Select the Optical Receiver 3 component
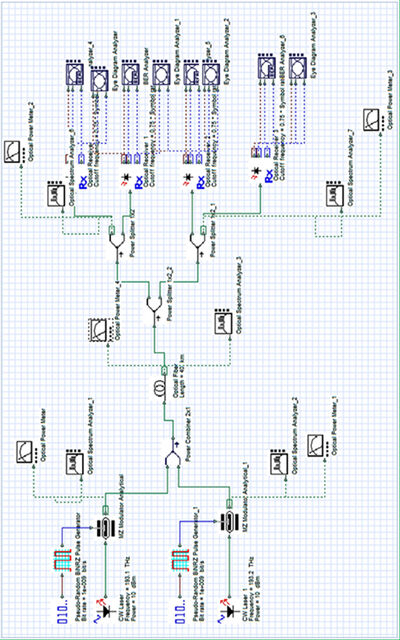The width and height of the screenshot is (400, 640). pyautogui.click(x=260, y=167)
